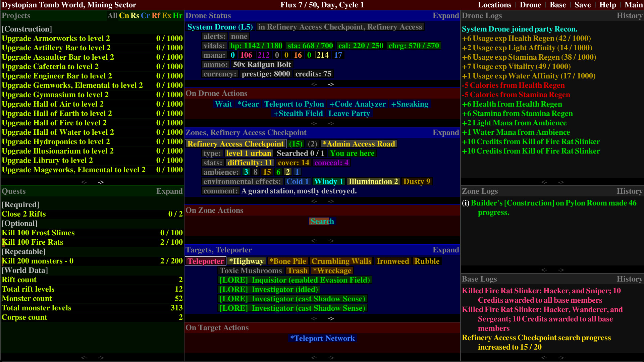This screenshot has width=644, height=362.
Task: Click the Search zone action
Action: coord(322,221)
